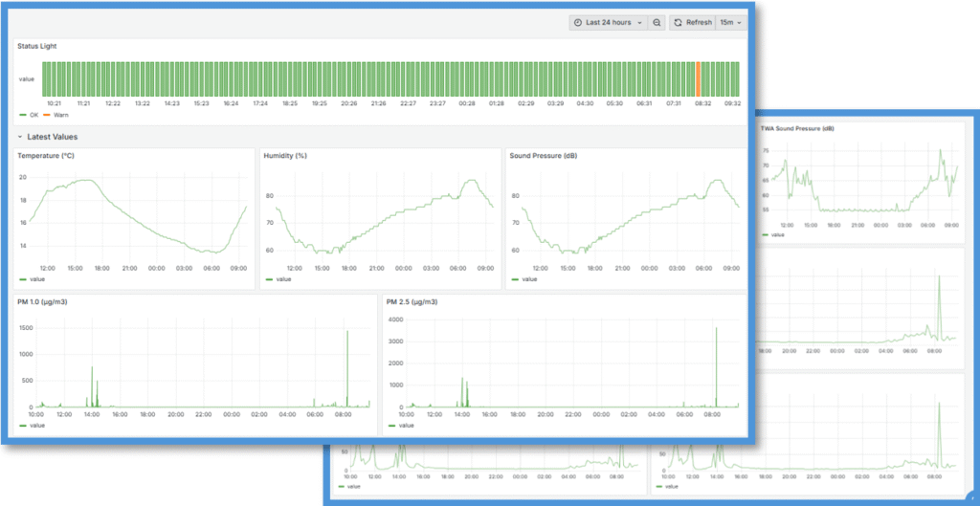Click the 10:21 time label in Status Light
The width and height of the screenshot is (980, 506).
[x=54, y=103]
